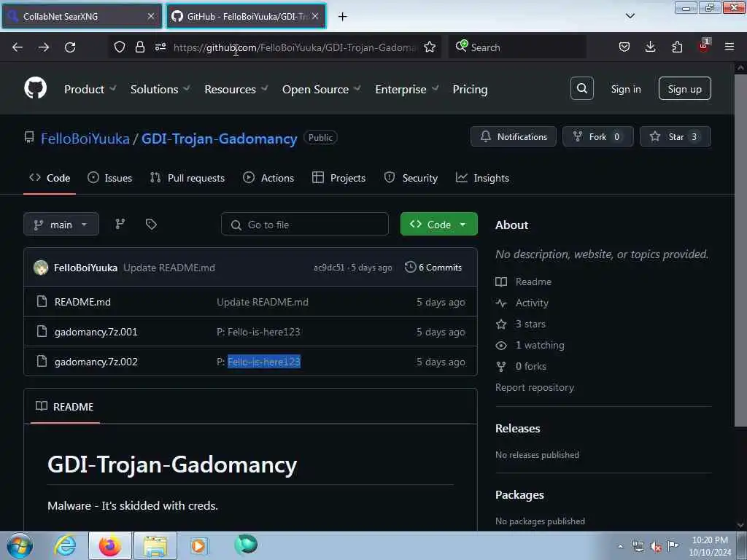This screenshot has height=560, width=747.
Task: Open the uBlock extension icon in toolbar
Action: (x=704, y=46)
